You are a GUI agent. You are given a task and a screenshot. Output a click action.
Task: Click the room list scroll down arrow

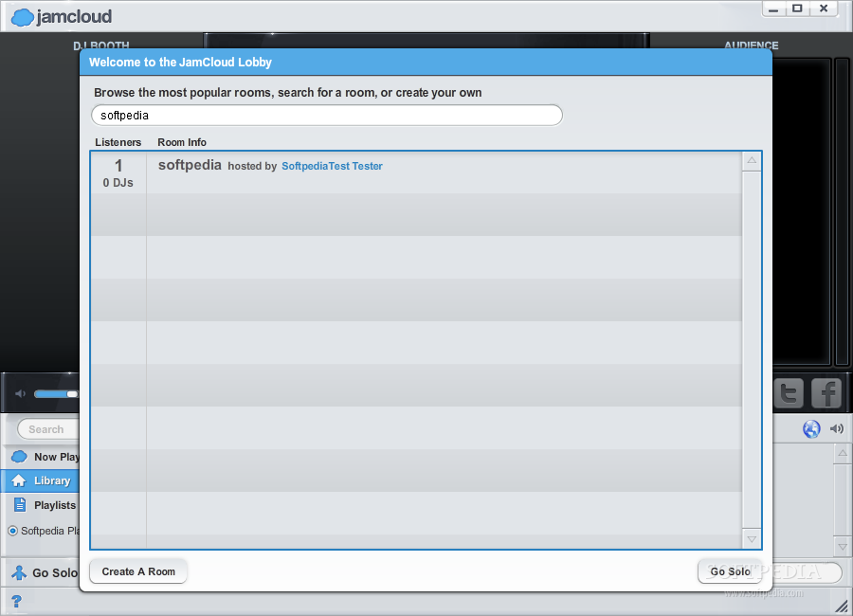pyautogui.click(x=752, y=539)
